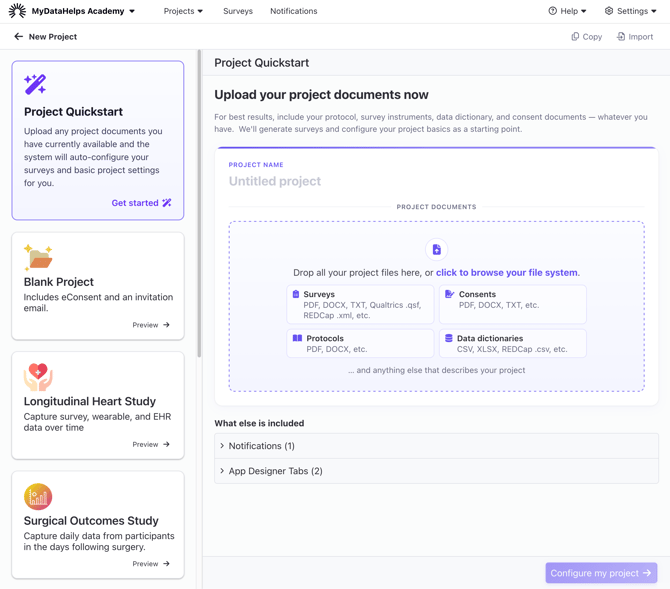
Task: Go back using the New Project arrow
Action: (18, 37)
